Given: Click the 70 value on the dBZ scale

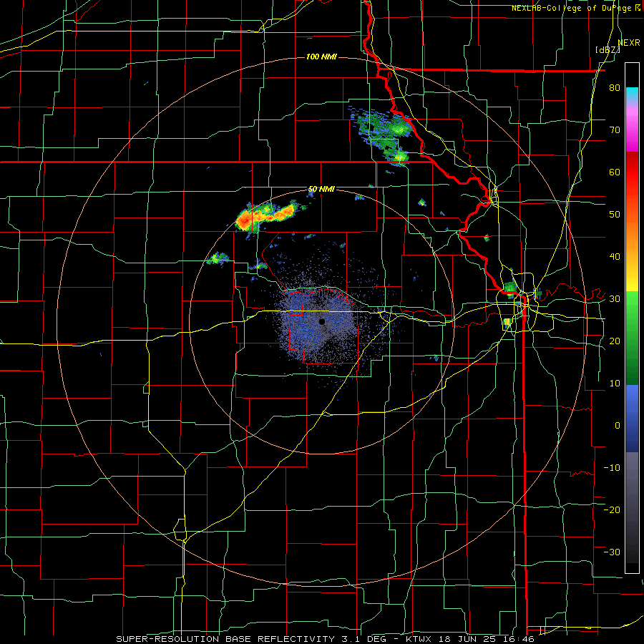Looking at the screenshot, I should coord(615,130).
